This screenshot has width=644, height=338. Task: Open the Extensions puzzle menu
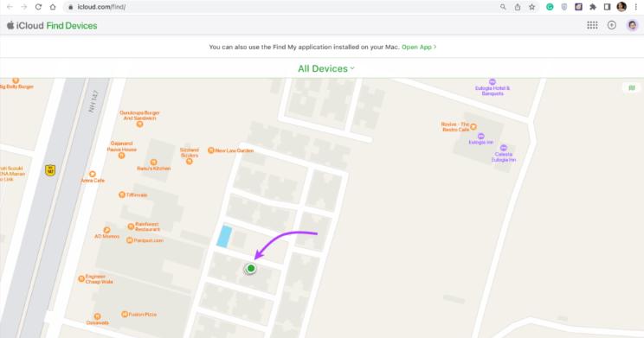pyautogui.click(x=593, y=7)
